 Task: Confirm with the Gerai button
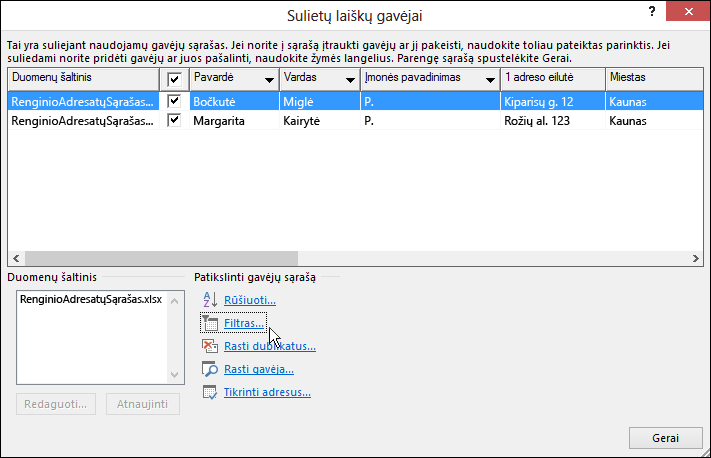[x=665, y=438]
